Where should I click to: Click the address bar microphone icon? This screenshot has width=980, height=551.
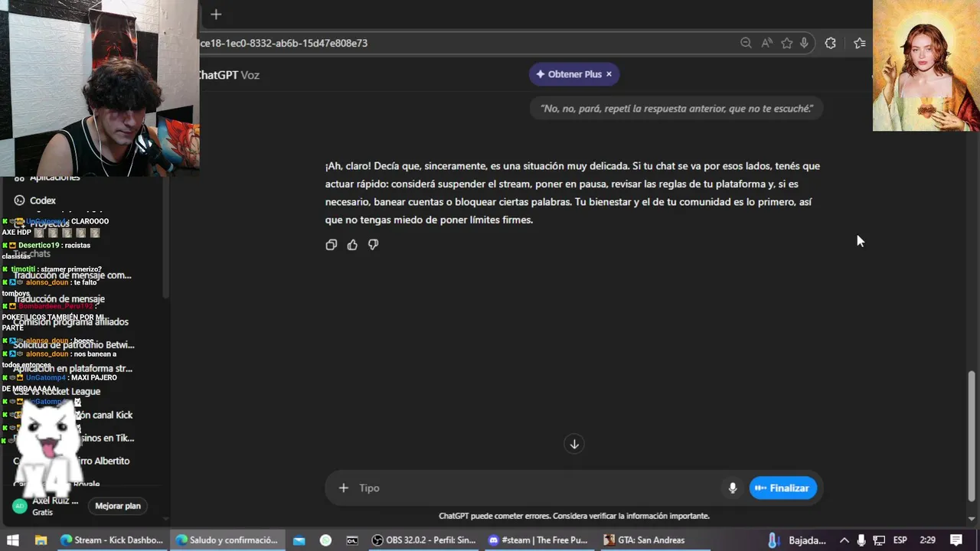point(804,43)
